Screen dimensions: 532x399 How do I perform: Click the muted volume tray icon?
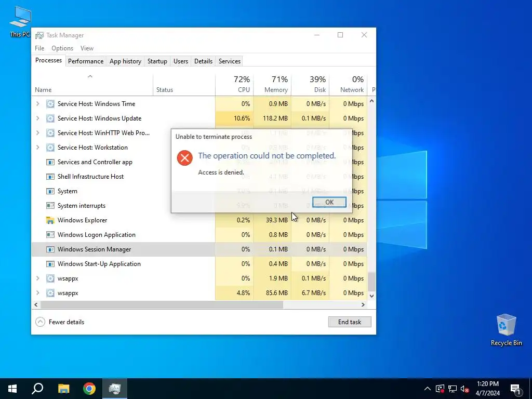pos(465,389)
